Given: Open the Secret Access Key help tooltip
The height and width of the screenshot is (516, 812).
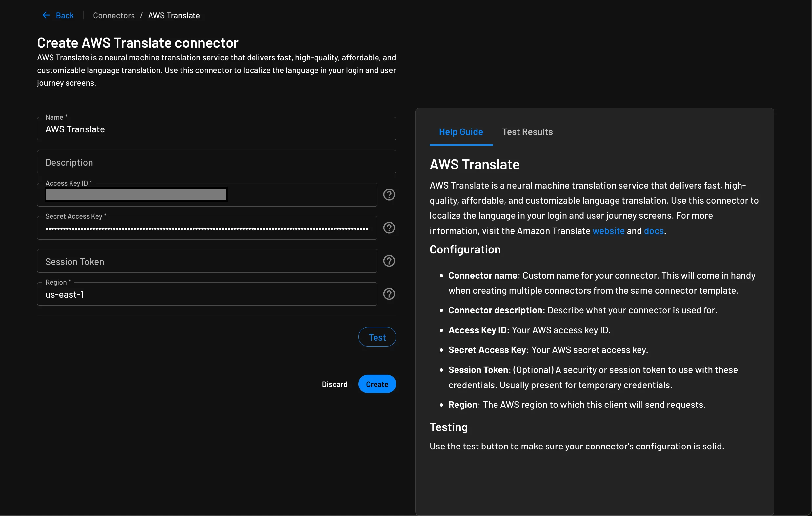Looking at the screenshot, I should (x=389, y=228).
